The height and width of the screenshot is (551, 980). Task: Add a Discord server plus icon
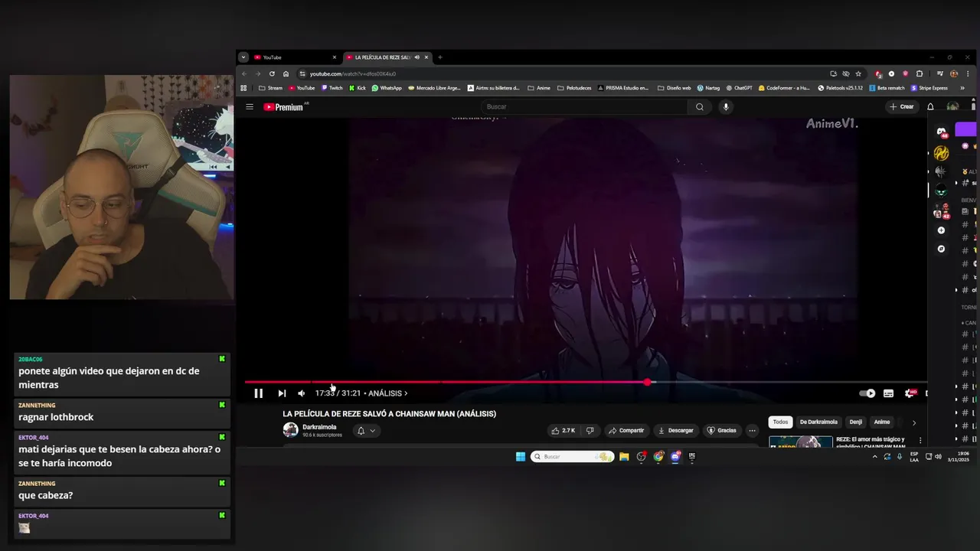pyautogui.click(x=941, y=230)
